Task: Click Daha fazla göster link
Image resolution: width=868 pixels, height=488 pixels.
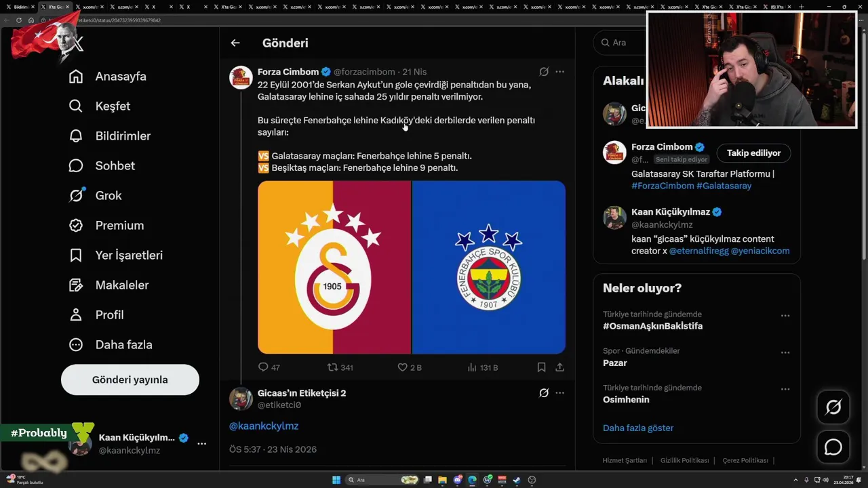Action: (638, 428)
